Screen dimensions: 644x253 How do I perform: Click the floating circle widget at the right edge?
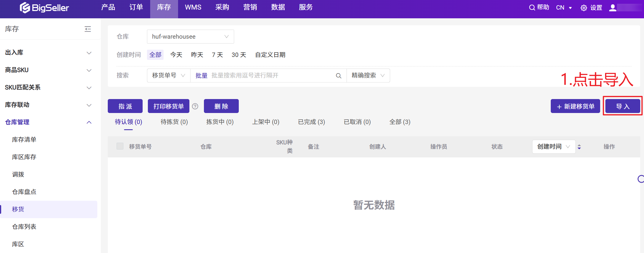point(641,179)
